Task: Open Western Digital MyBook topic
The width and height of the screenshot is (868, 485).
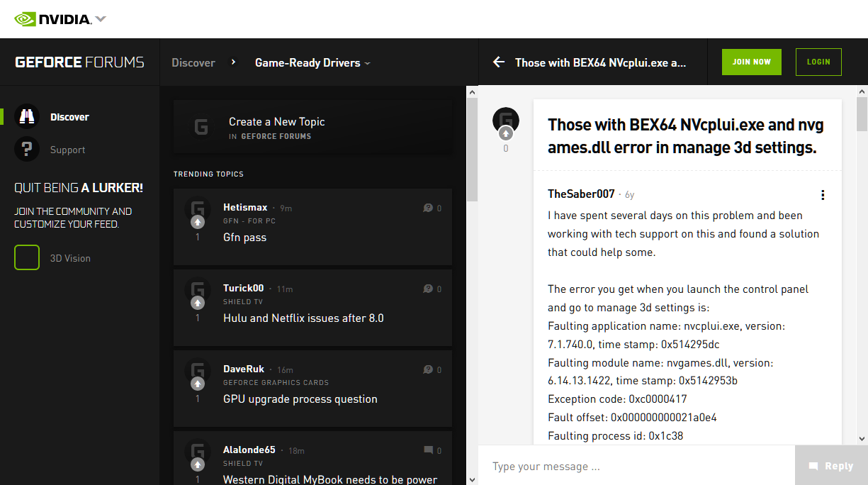Action: (x=330, y=479)
